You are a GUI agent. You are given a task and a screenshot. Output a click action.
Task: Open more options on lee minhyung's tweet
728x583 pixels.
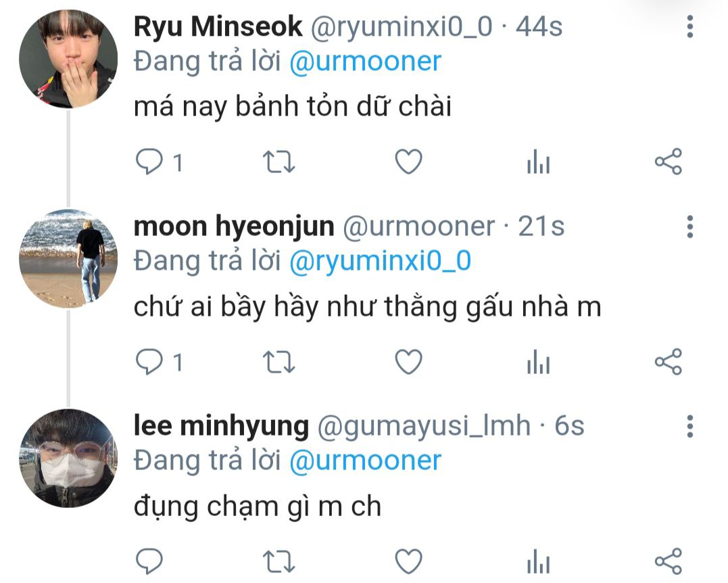pos(690,427)
